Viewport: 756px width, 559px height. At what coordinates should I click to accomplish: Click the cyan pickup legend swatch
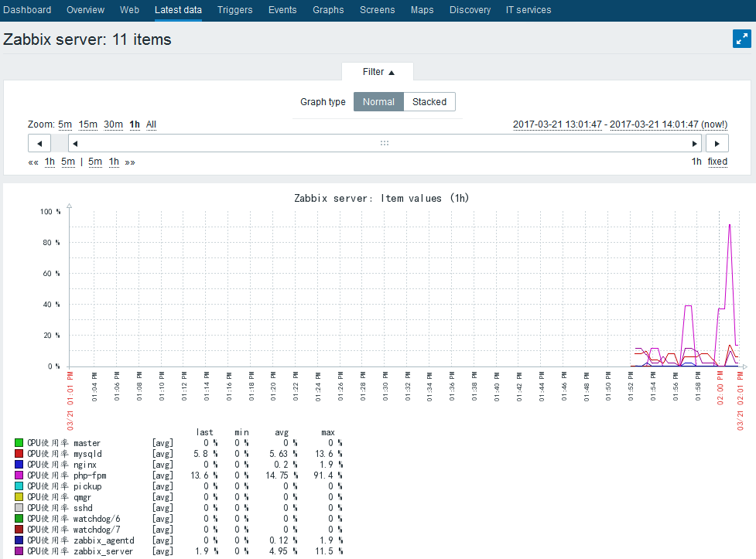pyautogui.click(x=19, y=486)
